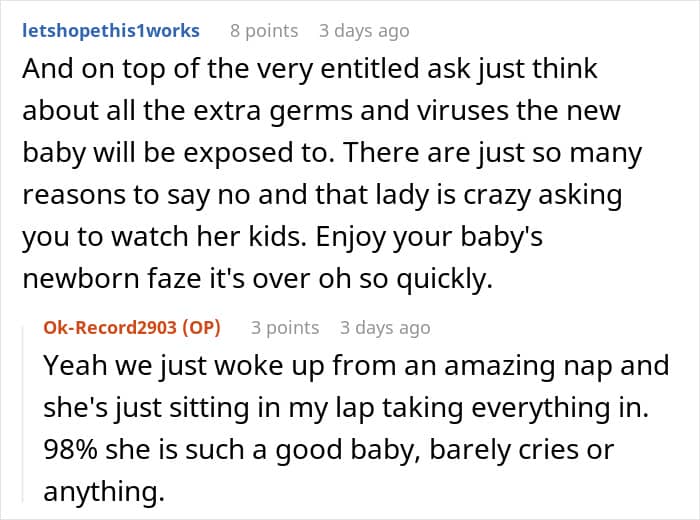Click the (OP) tag beside Ok-Record2903
This screenshot has height=520, width=700.
point(201,328)
